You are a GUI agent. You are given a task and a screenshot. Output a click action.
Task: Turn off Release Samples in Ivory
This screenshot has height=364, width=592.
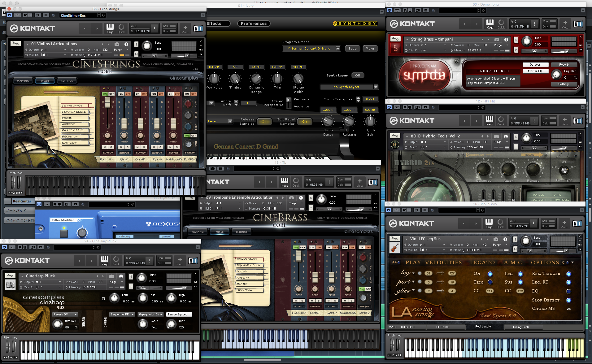tap(264, 121)
